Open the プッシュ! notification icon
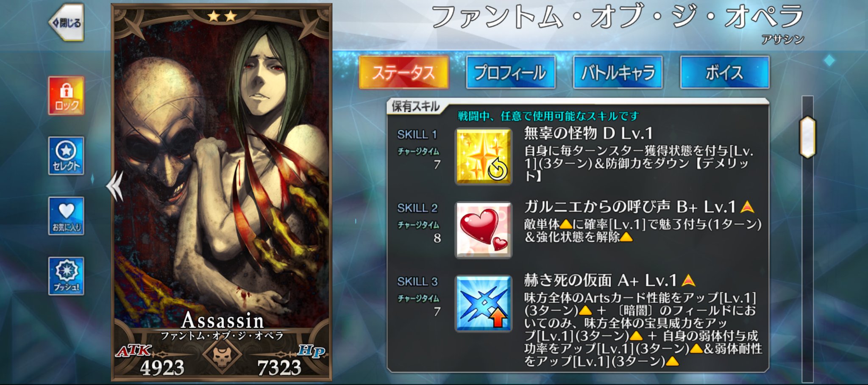The image size is (868, 385). pos(66,276)
